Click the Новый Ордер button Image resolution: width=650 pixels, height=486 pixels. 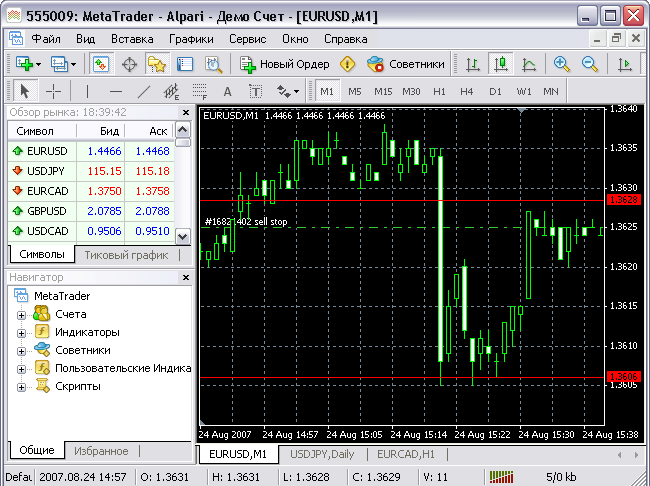point(284,64)
